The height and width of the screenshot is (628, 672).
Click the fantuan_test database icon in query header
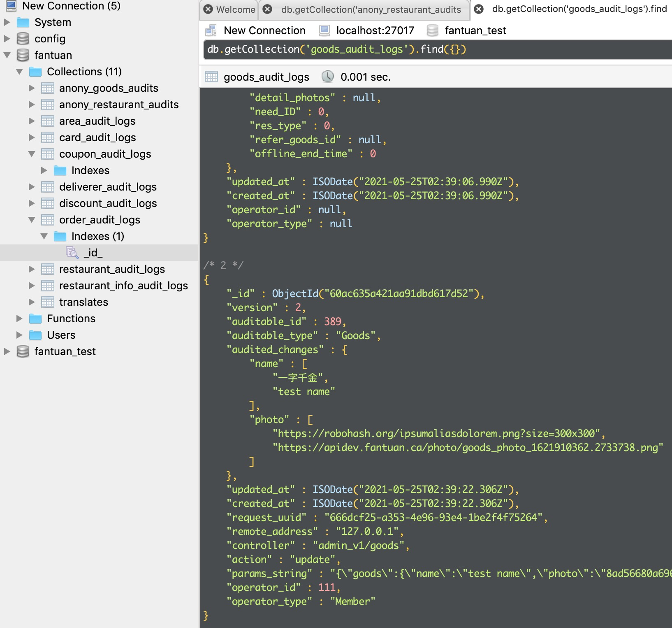[432, 30]
